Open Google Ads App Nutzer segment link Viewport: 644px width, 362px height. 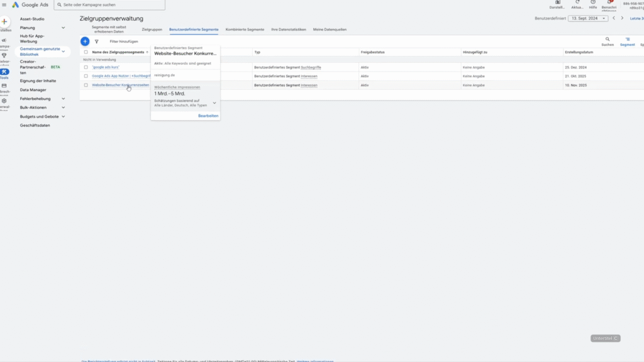(x=121, y=76)
